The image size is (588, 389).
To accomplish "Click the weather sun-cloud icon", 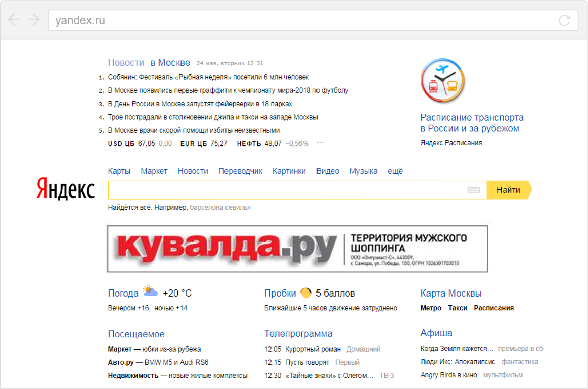I will click(x=150, y=291).
